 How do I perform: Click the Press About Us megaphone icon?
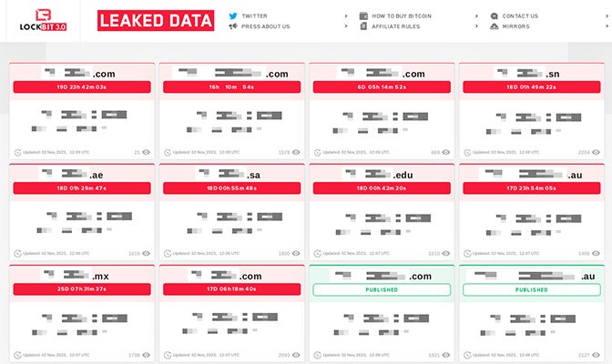[233, 26]
